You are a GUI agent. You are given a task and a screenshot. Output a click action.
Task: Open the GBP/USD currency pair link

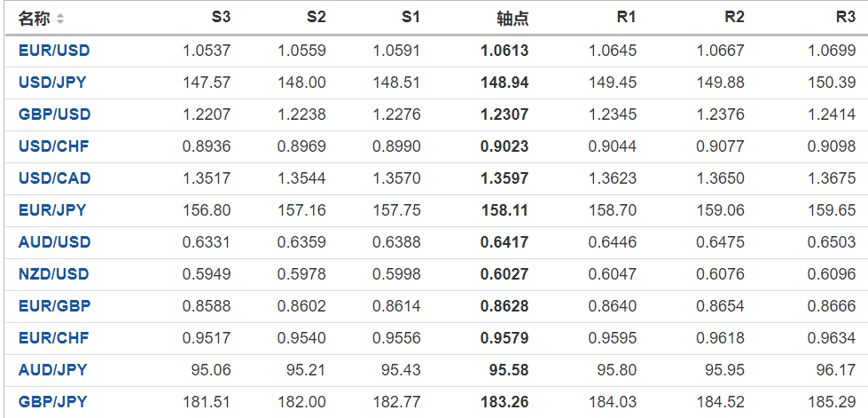(54, 114)
